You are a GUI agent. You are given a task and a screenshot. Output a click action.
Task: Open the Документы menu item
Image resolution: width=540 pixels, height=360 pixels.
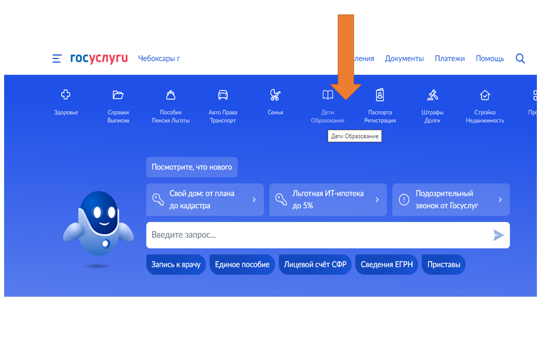404,59
